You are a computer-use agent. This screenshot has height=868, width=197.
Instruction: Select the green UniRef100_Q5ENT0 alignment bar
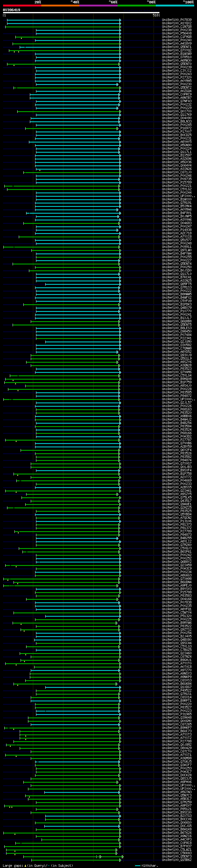(x=63, y=64)
